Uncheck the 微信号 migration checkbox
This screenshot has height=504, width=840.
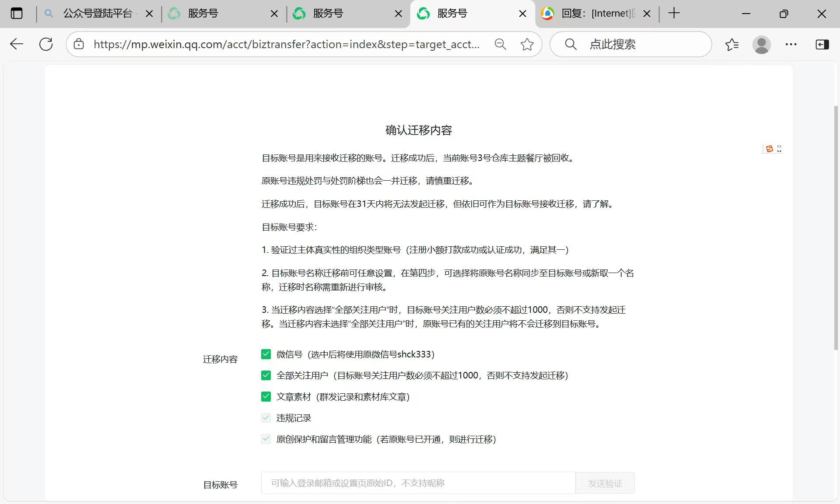coord(266,354)
